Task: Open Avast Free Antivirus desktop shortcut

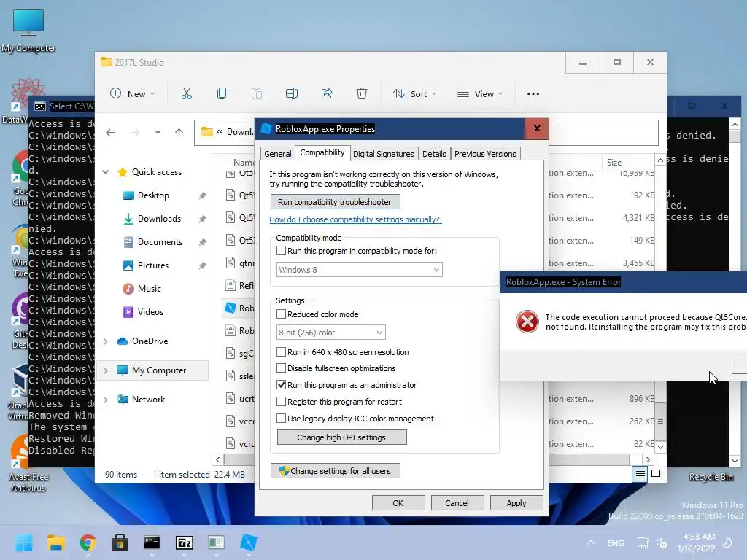Action: (28, 462)
